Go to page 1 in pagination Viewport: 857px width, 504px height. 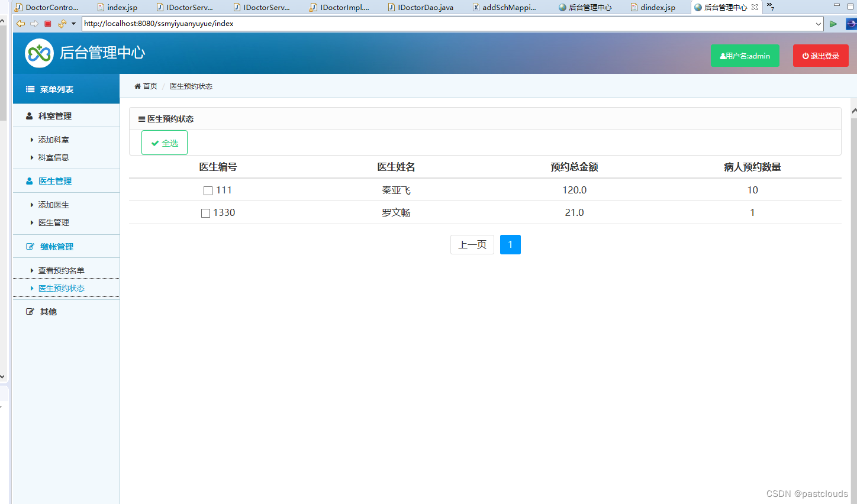point(510,244)
